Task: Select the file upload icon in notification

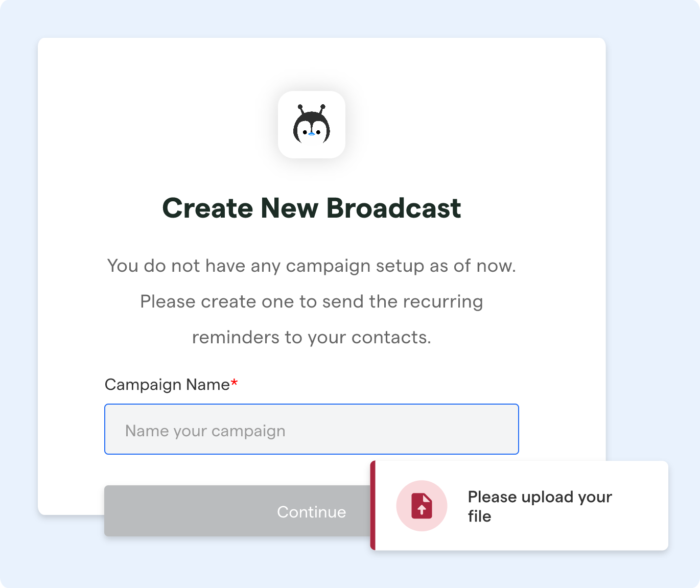Action: [x=422, y=505]
